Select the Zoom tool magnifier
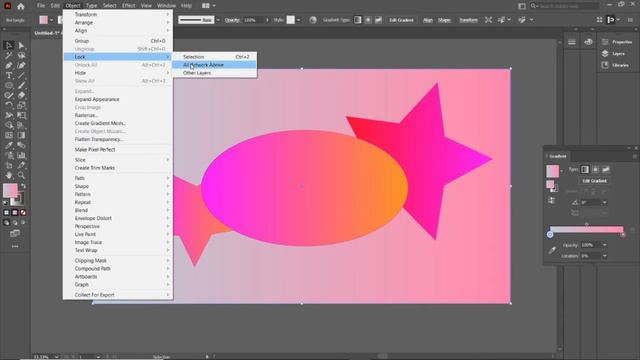The height and width of the screenshot is (360, 640). tap(21, 176)
